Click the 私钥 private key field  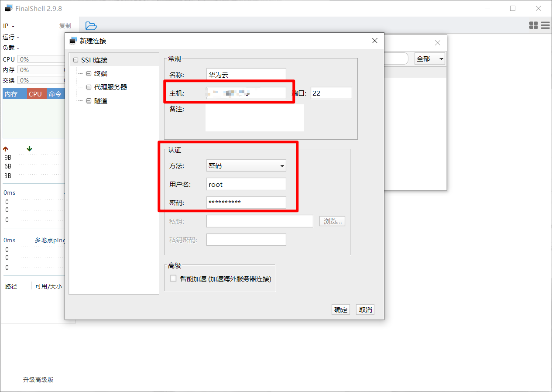pyautogui.click(x=260, y=221)
